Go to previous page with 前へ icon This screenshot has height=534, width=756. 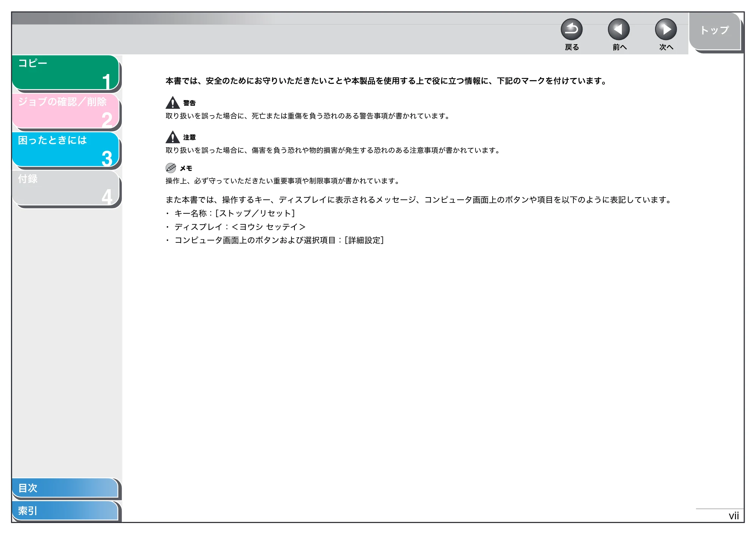pyautogui.click(x=619, y=29)
